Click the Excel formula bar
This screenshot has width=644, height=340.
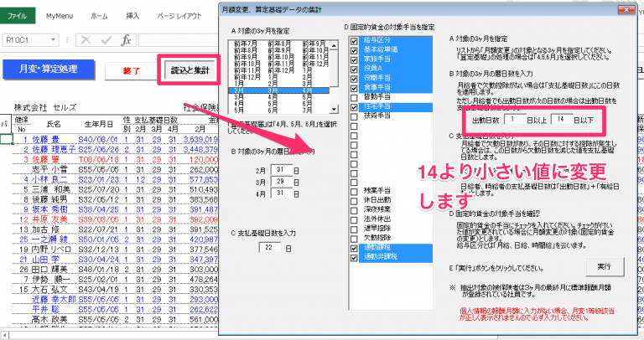[179, 40]
